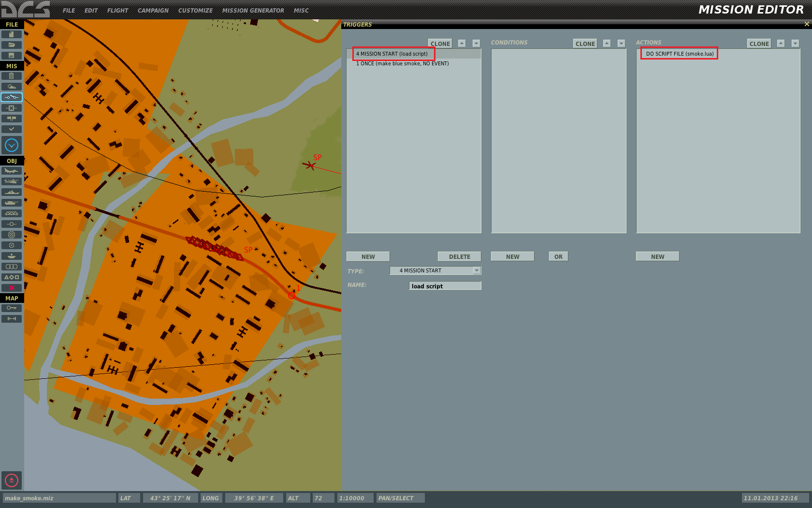
Task: Click the checkmark mission options icon
Action: click(x=12, y=129)
